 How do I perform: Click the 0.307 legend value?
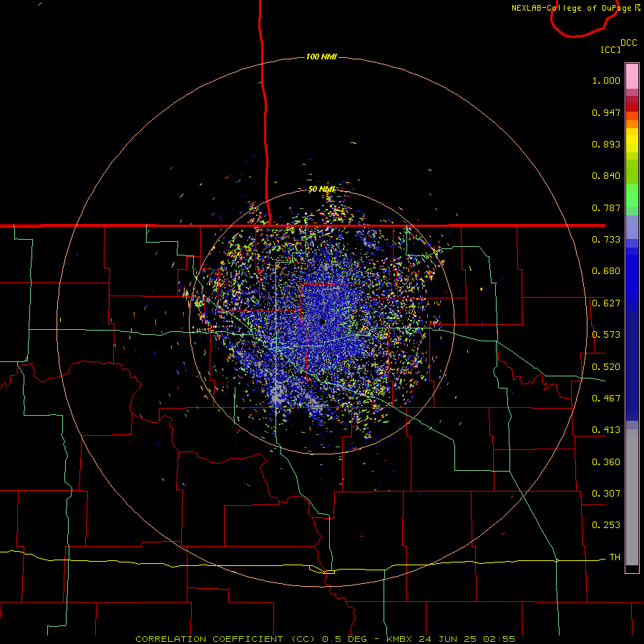tap(606, 494)
